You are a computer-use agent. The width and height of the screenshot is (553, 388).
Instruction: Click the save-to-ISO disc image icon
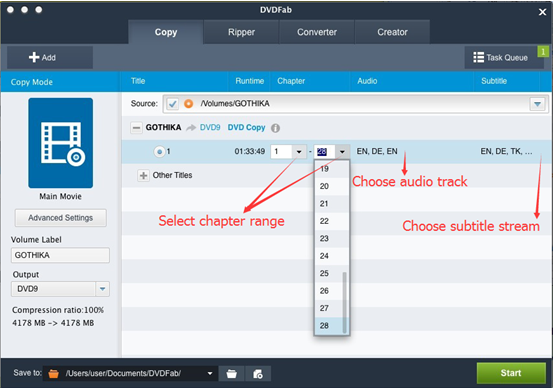258,374
